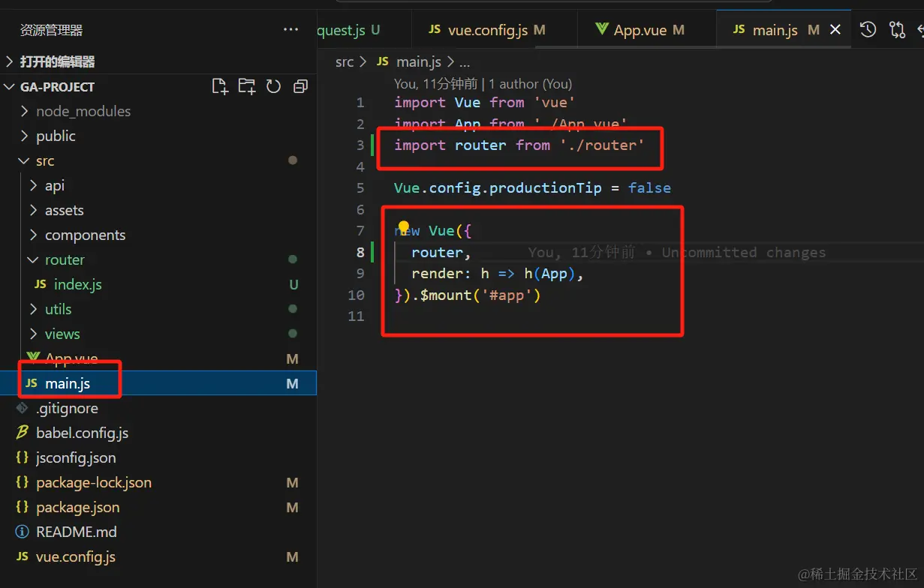924x588 pixels.
Task: Open explorer's more actions ellipsis menu
Action: [290, 30]
